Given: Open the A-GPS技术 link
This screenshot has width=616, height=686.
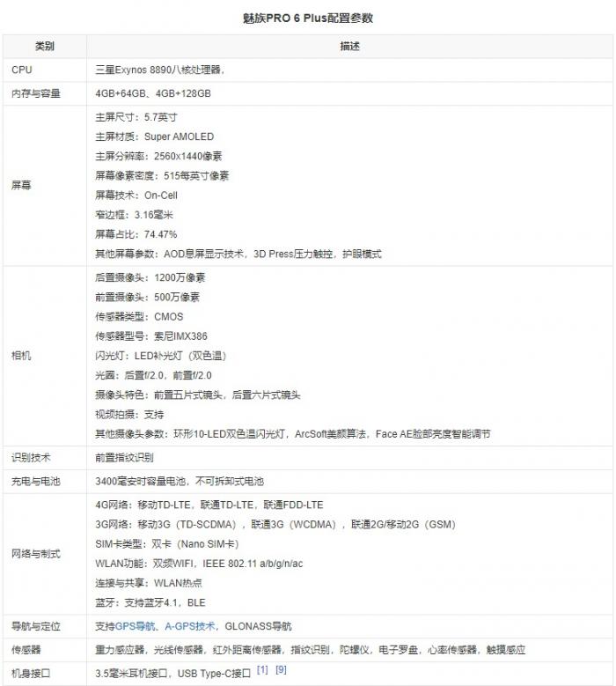Looking at the screenshot, I should (190, 626).
